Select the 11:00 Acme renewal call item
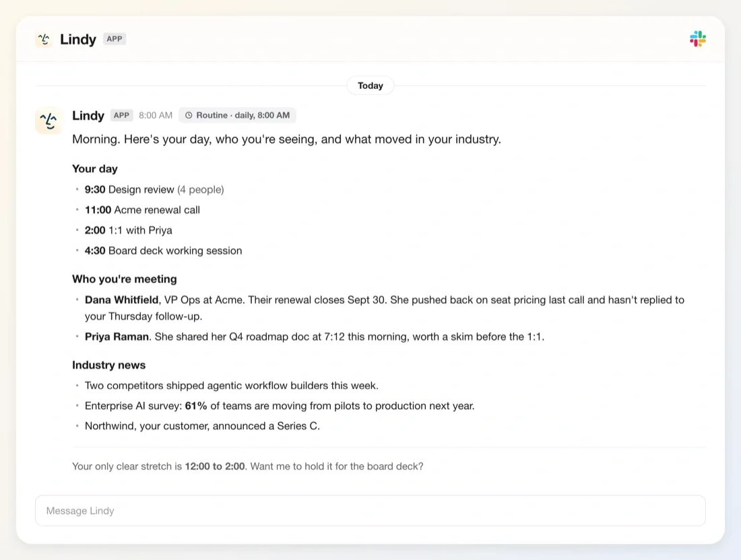Image resolution: width=741 pixels, height=560 pixels. coord(142,210)
